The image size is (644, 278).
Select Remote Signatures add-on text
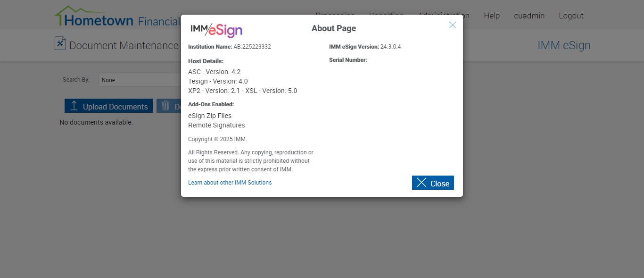pyautogui.click(x=216, y=125)
